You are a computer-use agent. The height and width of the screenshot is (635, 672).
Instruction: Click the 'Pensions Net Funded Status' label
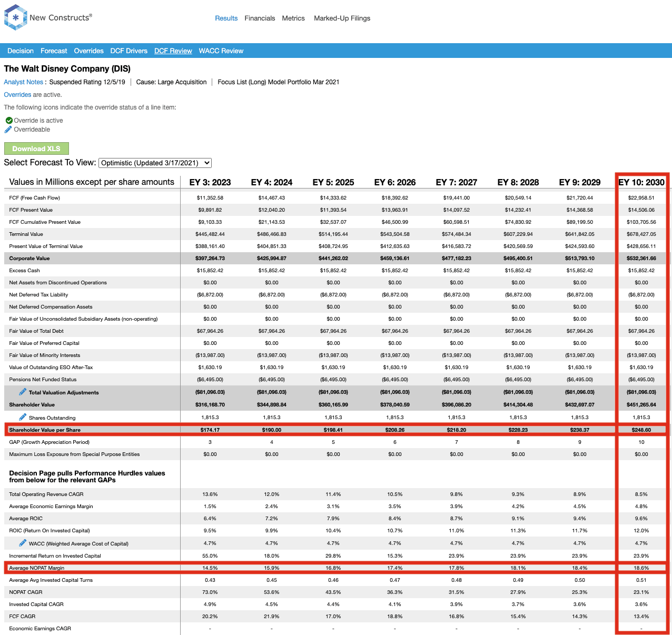coord(43,380)
